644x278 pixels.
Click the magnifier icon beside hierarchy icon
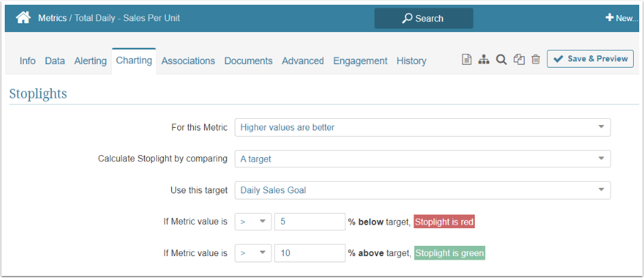coord(501,60)
